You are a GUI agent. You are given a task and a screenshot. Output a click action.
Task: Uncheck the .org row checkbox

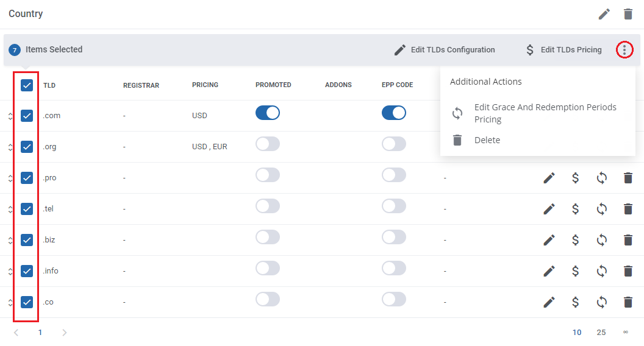point(27,147)
